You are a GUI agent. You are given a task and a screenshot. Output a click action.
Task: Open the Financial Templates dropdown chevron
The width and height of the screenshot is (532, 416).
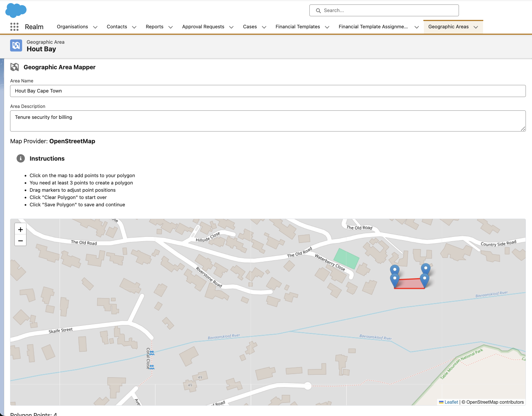pyautogui.click(x=327, y=27)
